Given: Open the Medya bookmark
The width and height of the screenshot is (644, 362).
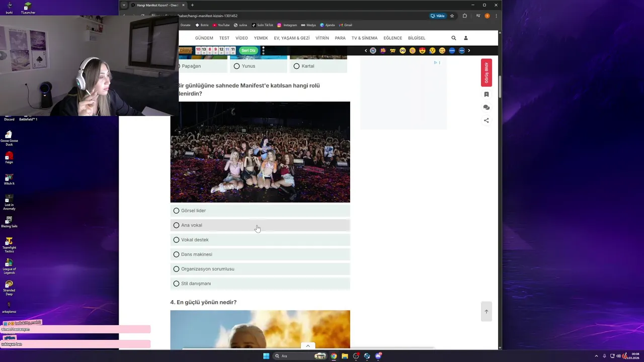Looking at the screenshot, I should pyautogui.click(x=308, y=25).
